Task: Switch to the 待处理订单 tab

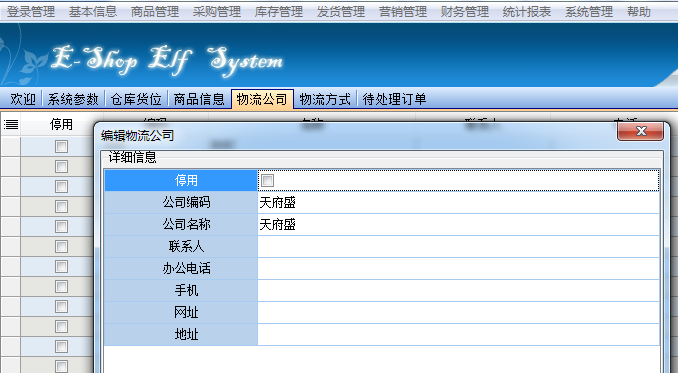Action: coord(394,99)
